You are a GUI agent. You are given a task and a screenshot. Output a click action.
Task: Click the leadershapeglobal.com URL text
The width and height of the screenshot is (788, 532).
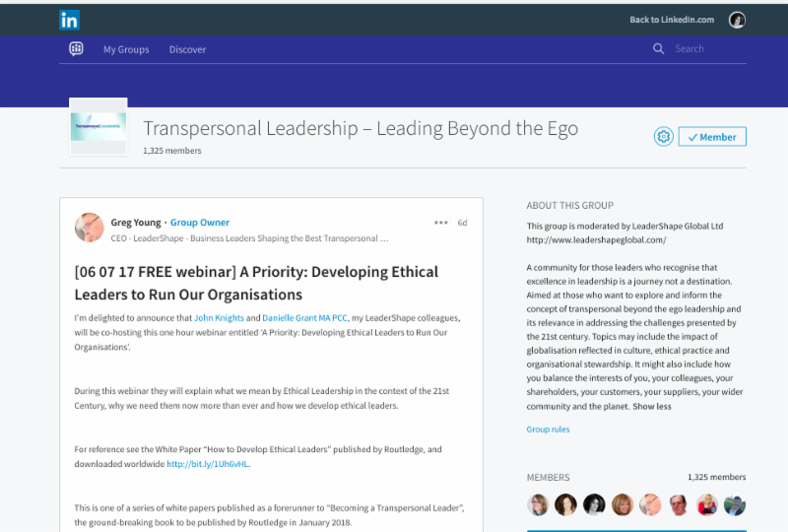pos(596,239)
